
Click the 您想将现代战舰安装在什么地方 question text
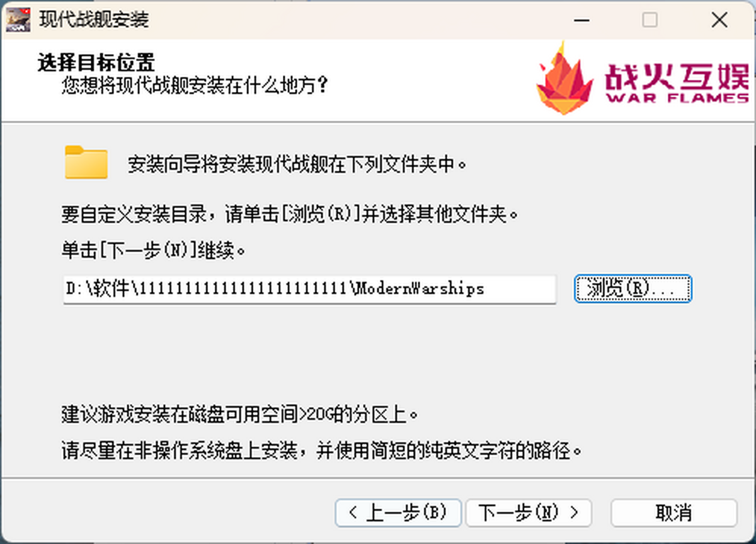click(x=195, y=85)
